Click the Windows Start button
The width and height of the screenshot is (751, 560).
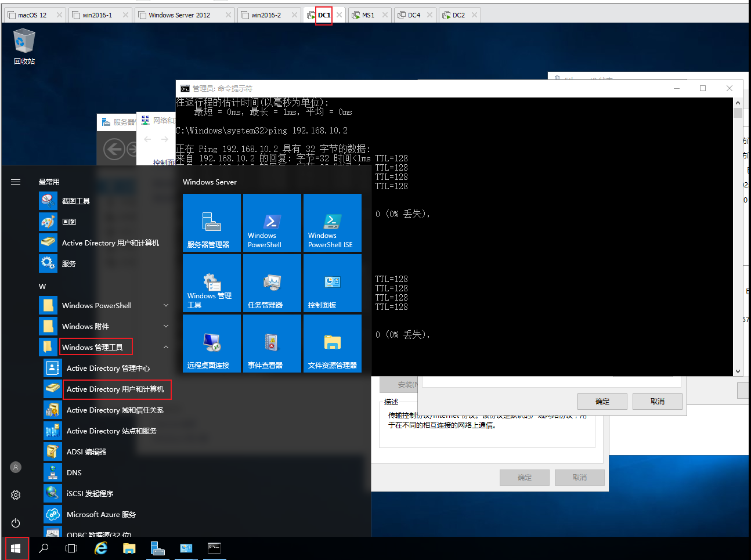(16, 548)
